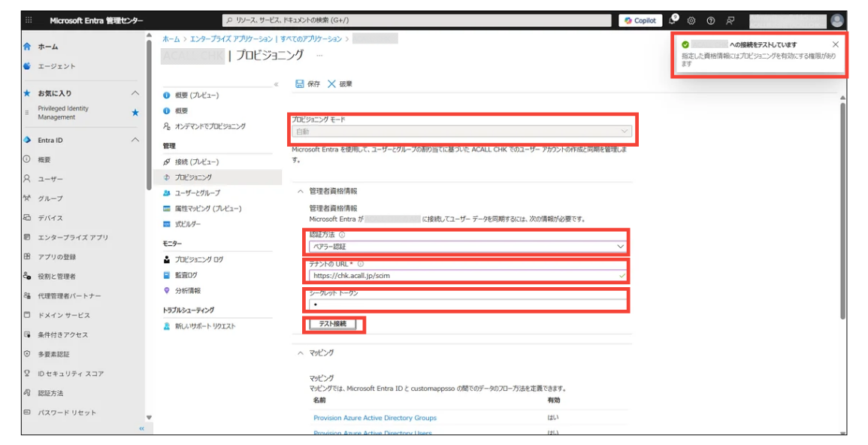Open the 認証方法 dropdown
This screenshot has height=445, width=868.
[x=467, y=247]
